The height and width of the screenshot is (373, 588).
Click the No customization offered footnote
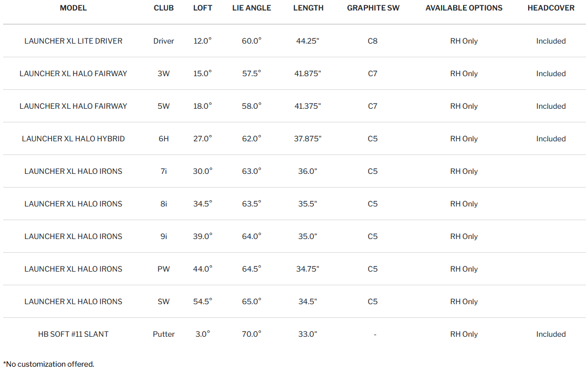click(x=49, y=364)
